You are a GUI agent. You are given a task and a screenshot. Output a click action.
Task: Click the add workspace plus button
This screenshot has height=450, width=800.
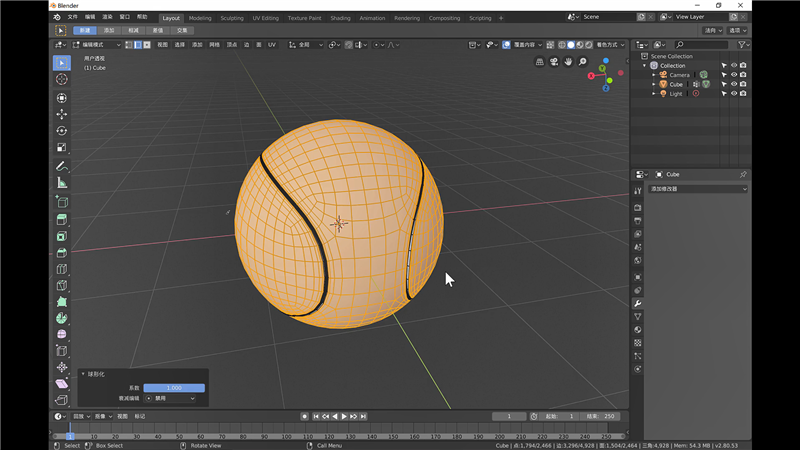[501, 18]
